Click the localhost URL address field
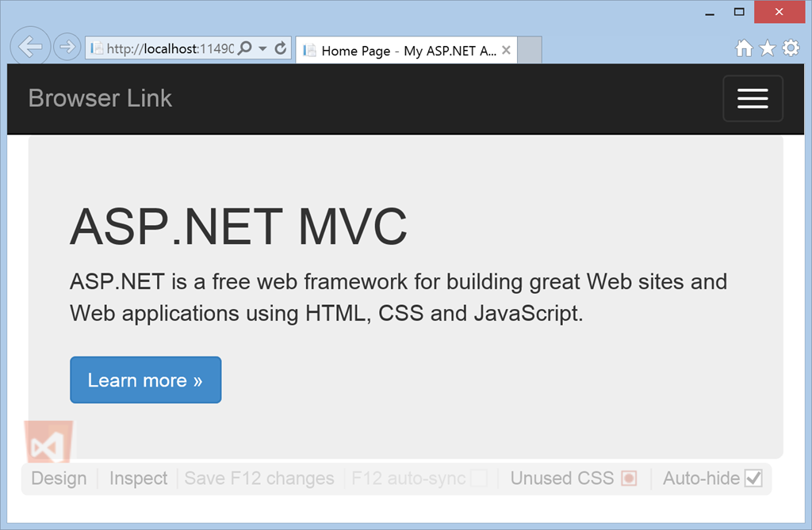812x530 pixels. 168,48
